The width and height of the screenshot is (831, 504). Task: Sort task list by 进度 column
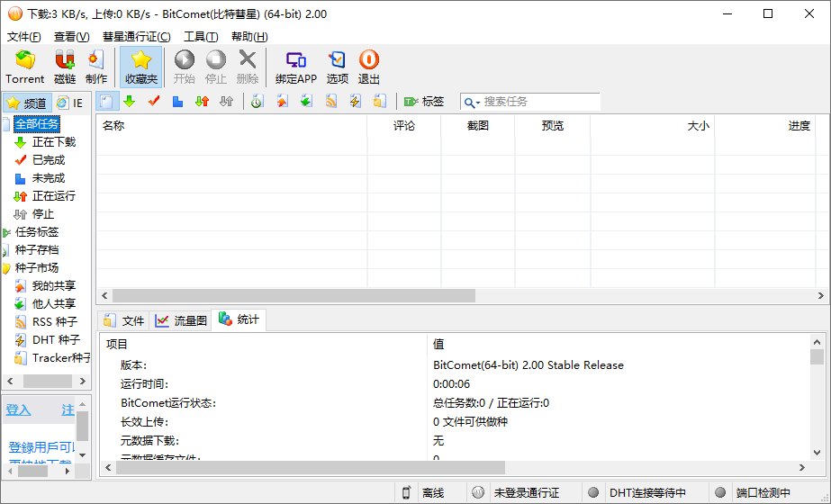765,126
